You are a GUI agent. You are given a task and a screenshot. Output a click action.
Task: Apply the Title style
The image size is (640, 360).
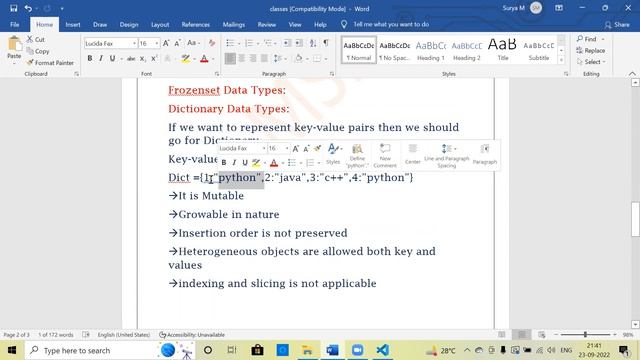(502, 50)
